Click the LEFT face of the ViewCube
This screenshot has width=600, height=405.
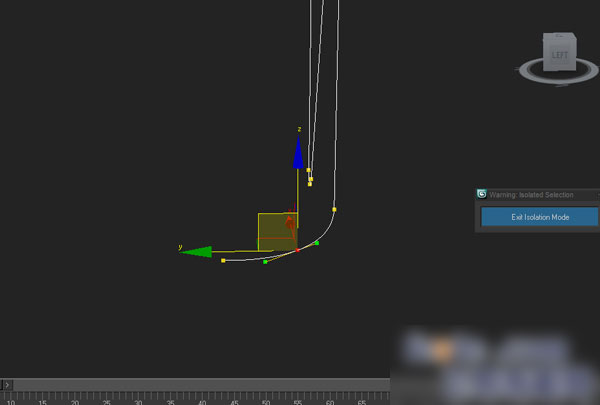tap(559, 55)
